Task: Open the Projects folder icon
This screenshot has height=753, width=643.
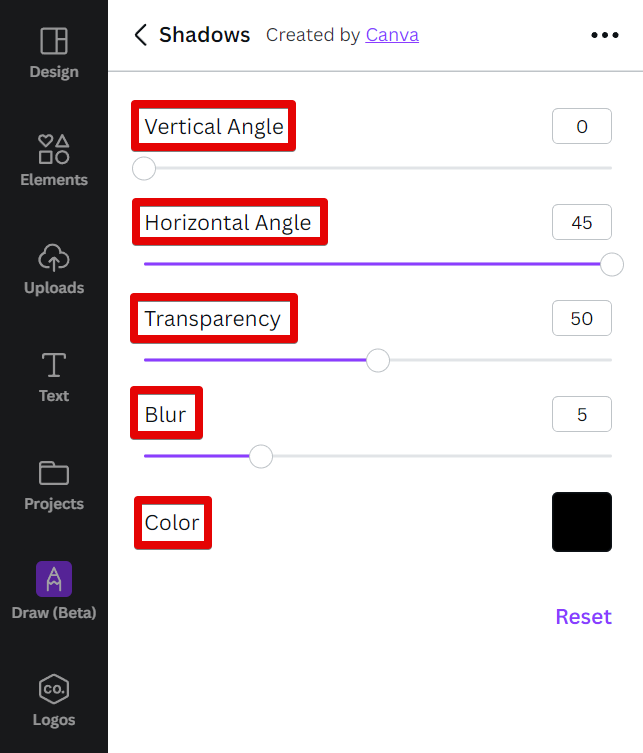Action: pos(54,473)
